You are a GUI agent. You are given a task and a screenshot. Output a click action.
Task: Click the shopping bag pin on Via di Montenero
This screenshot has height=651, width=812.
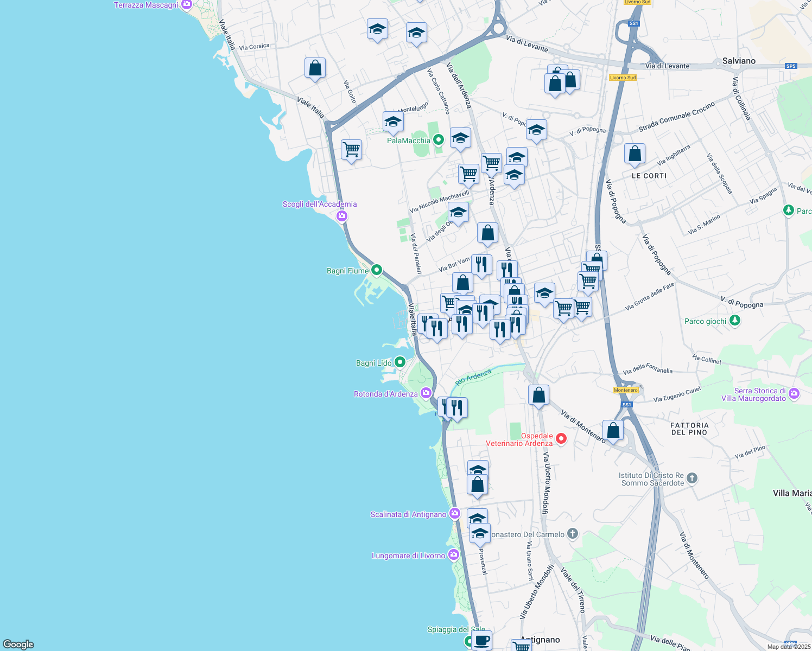[538, 397]
